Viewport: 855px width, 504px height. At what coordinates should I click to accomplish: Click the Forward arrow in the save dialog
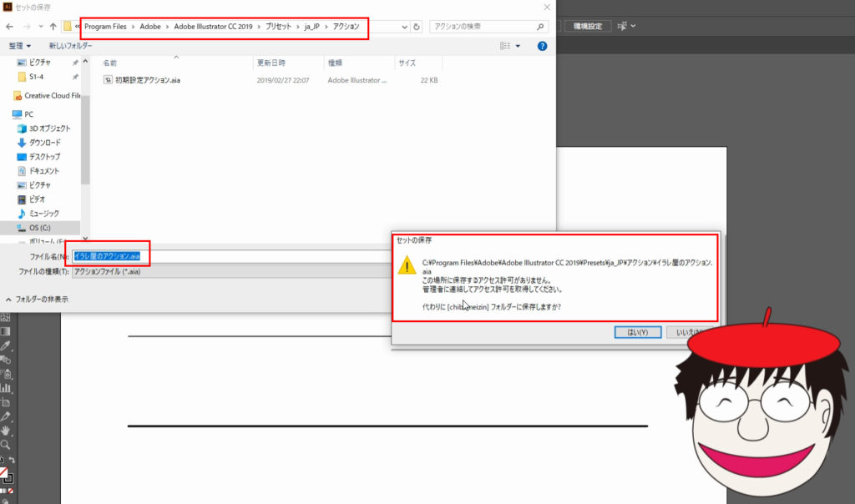26,26
